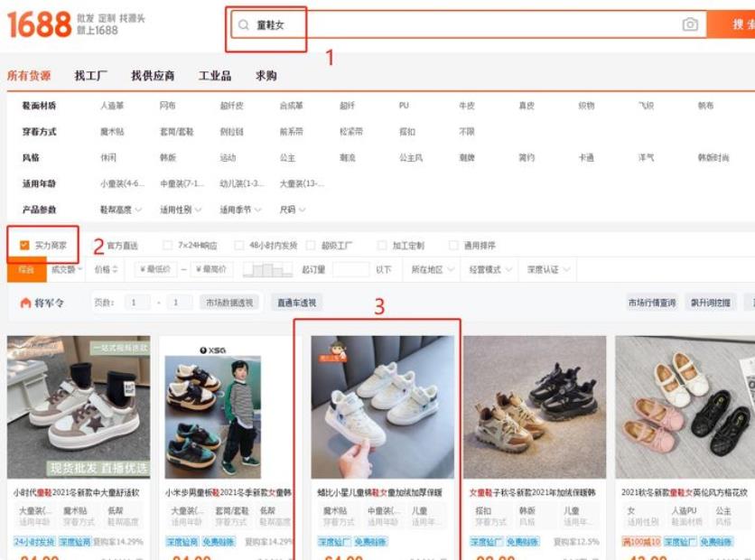Image resolution: width=755 pixels, height=560 pixels.
Task: Click the magnifier icon in search box
Action: (243, 25)
